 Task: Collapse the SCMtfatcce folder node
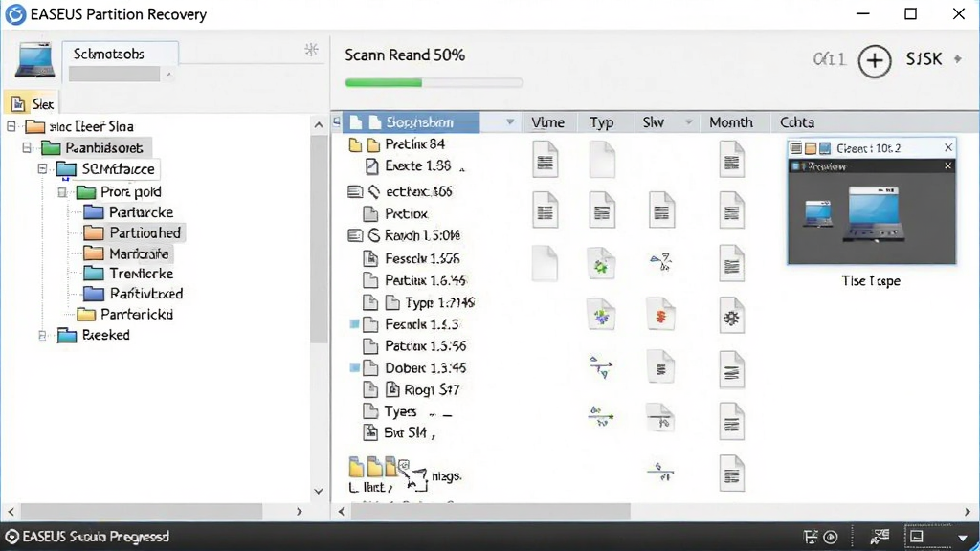[42, 169]
